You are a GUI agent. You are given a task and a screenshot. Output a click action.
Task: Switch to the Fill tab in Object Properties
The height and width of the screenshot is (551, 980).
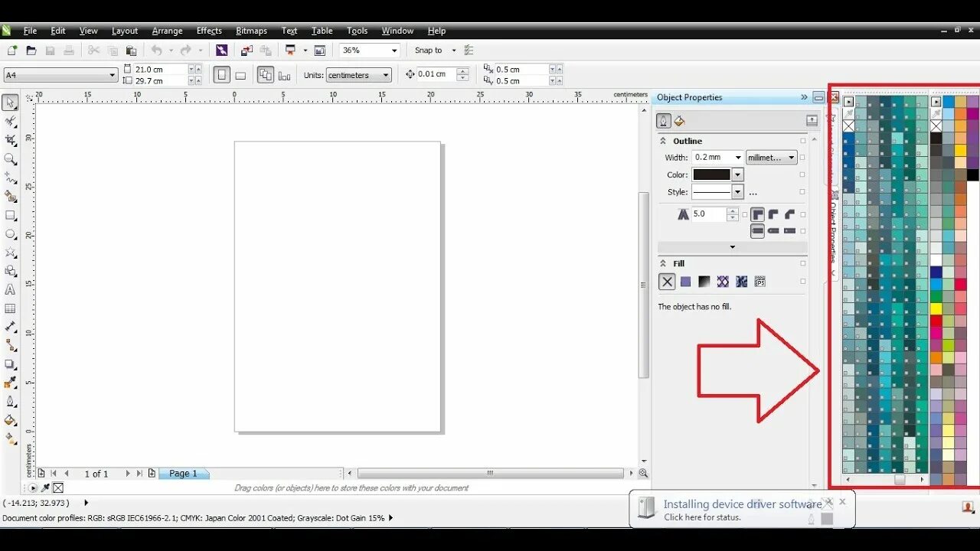click(x=679, y=121)
